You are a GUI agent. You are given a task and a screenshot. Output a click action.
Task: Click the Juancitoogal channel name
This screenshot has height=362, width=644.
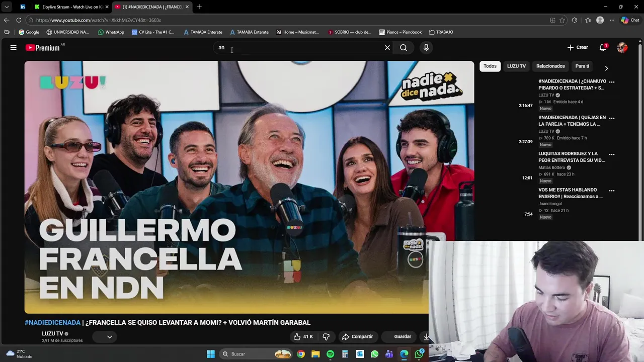click(550, 204)
